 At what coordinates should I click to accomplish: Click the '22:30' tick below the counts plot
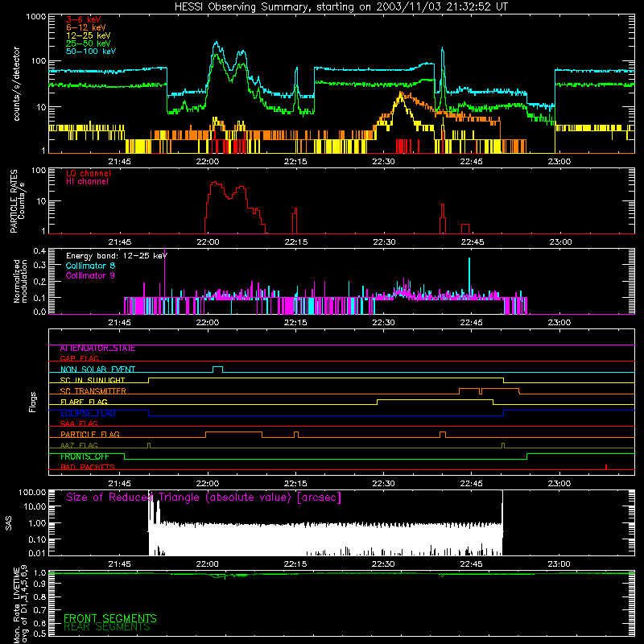pos(384,162)
